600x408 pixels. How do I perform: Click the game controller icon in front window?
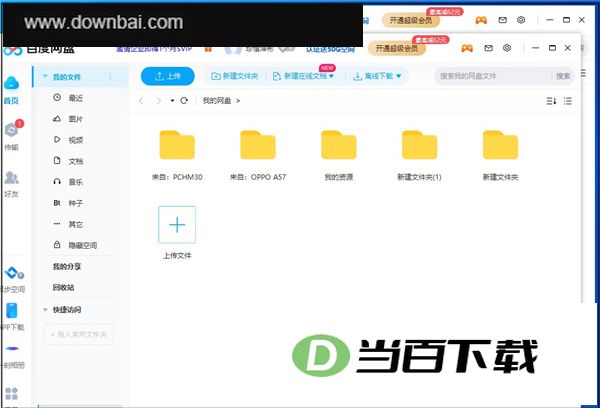[467, 48]
